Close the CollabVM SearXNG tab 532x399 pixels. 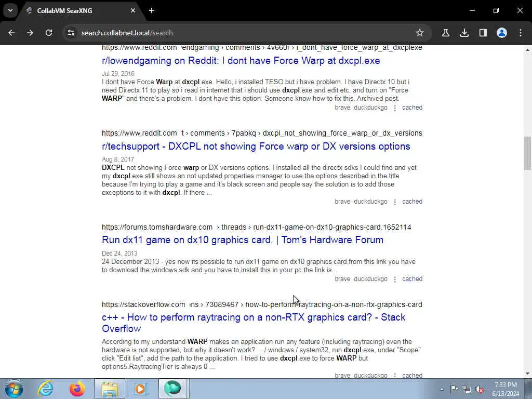click(133, 10)
